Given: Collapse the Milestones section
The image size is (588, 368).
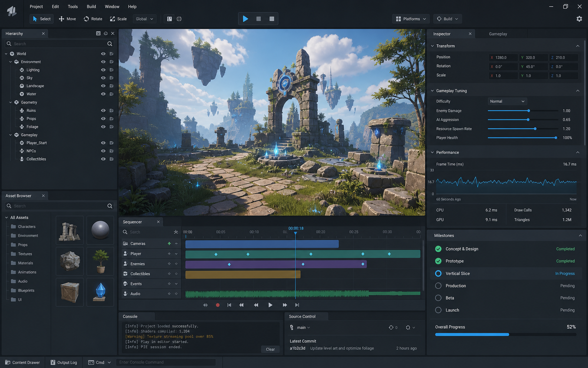Looking at the screenshot, I should coord(580,236).
